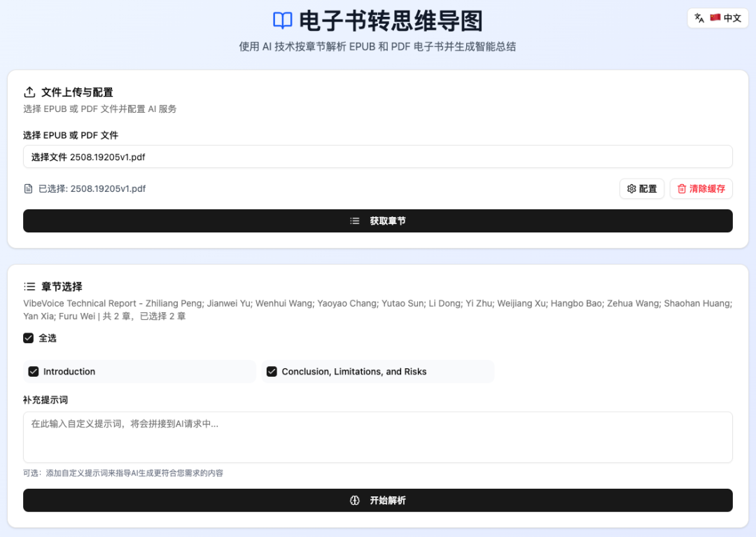Viewport: 756px width, 537px height.
Task: Click the hint text 可选：添加自定义提示词
Action: [123, 473]
